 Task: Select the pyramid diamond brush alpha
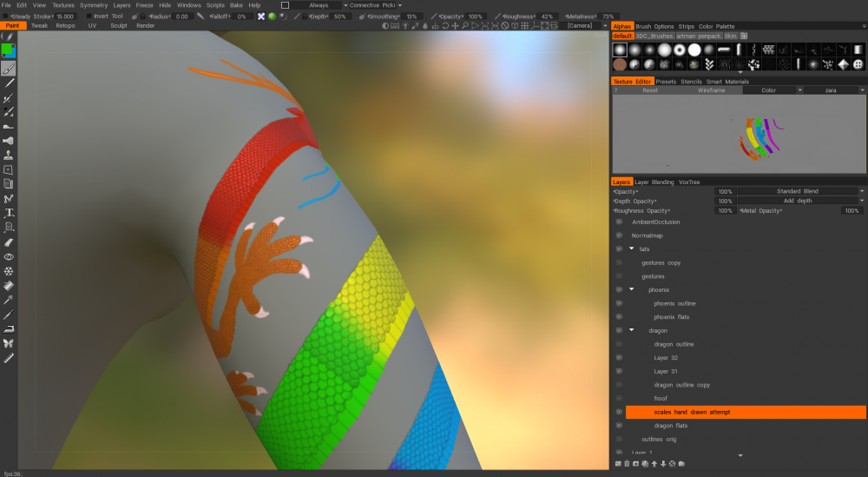(x=843, y=64)
